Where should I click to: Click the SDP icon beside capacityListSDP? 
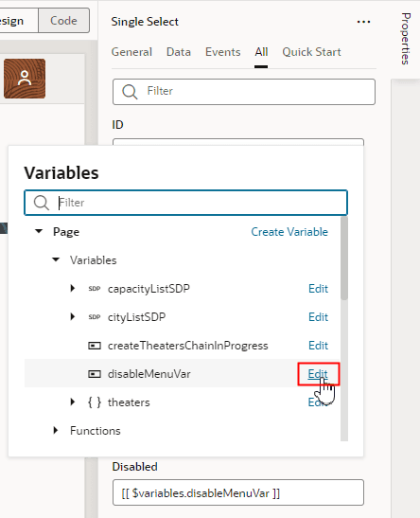tap(95, 289)
